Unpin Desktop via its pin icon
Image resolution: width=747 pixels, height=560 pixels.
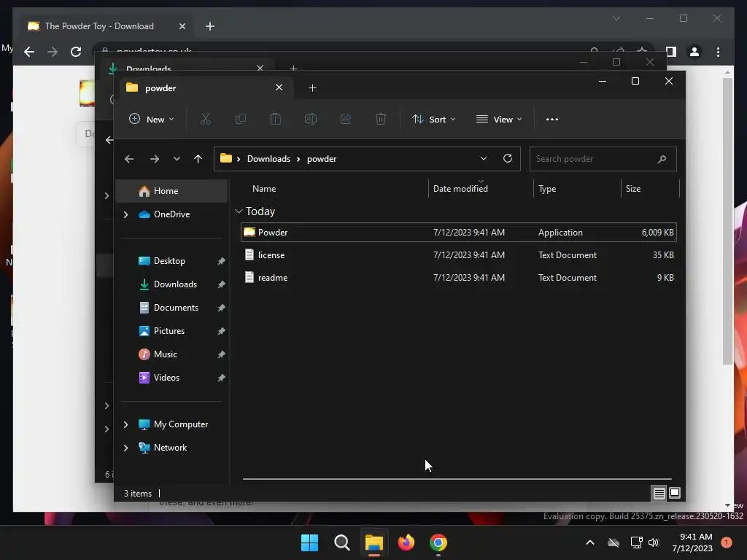[221, 261]
